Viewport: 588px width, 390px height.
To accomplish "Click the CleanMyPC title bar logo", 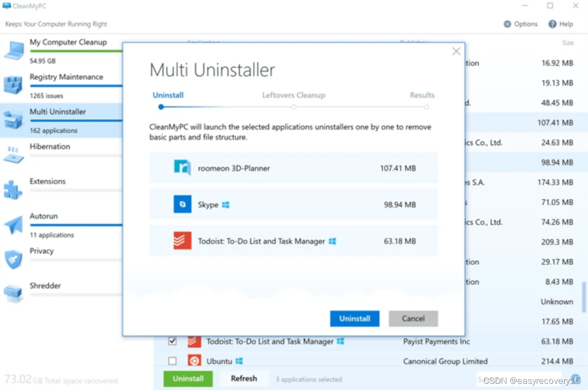I will [7, 6].
